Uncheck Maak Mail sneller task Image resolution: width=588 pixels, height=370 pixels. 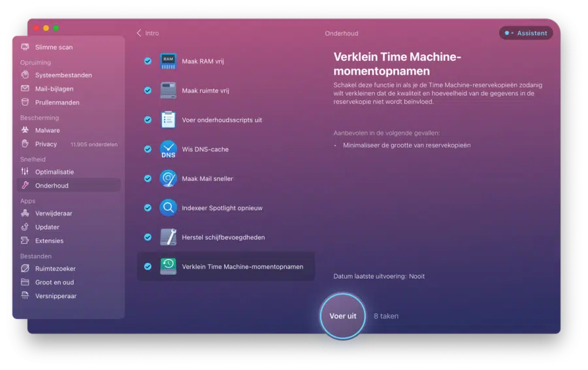tap(148, 178)
